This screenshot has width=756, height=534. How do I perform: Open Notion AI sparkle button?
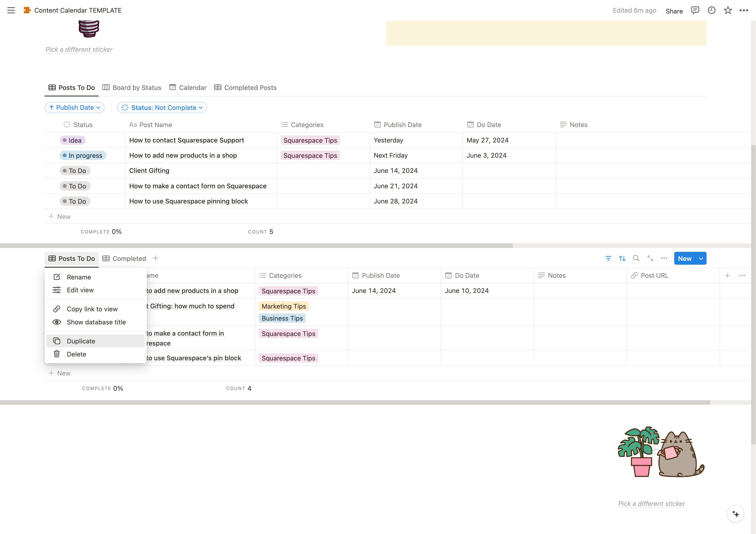coord(735,514)
